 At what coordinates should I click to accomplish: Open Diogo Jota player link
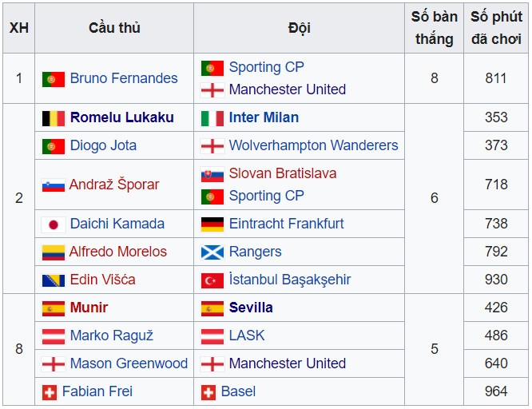coord(104,145)
